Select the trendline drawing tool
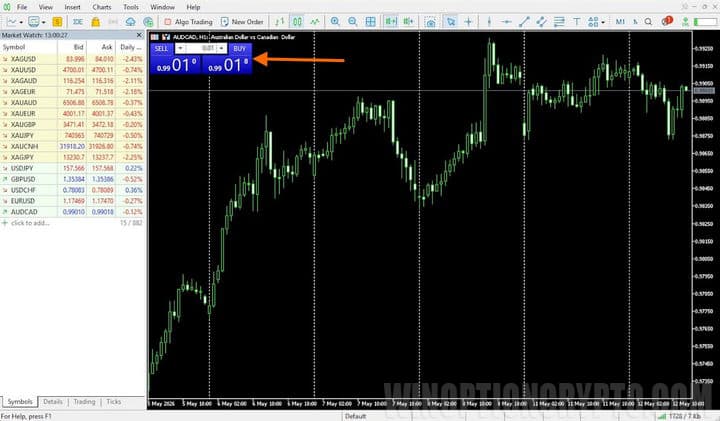Screen dimensions: 720x421 coord(524,22)
